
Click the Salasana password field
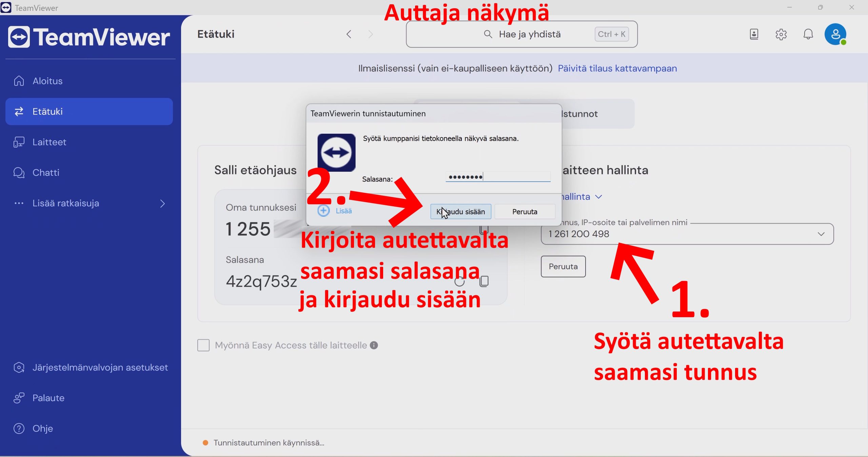pyautogui.click(x=497, y=177)
